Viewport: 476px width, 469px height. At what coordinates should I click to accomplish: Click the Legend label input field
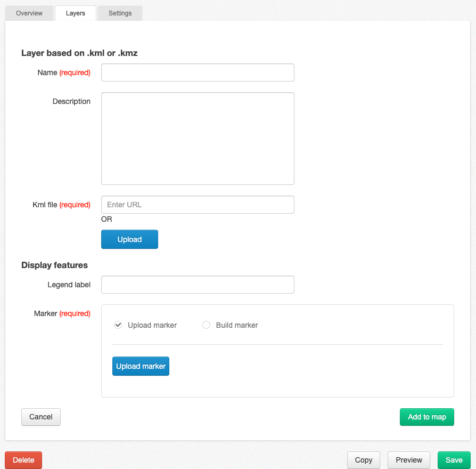click(x=197, y=285)
